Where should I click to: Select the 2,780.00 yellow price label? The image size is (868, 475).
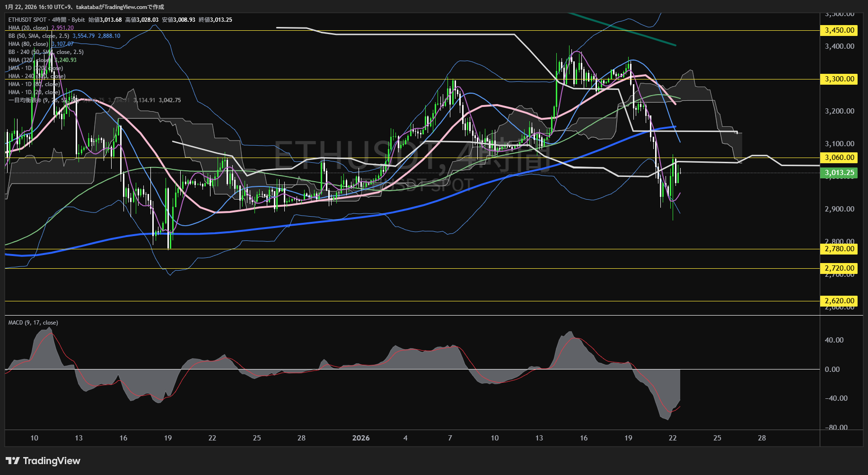840,249
